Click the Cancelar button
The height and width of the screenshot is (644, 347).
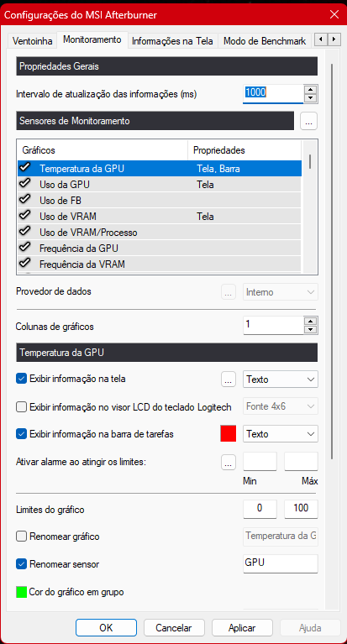click(x=174, y=627)
